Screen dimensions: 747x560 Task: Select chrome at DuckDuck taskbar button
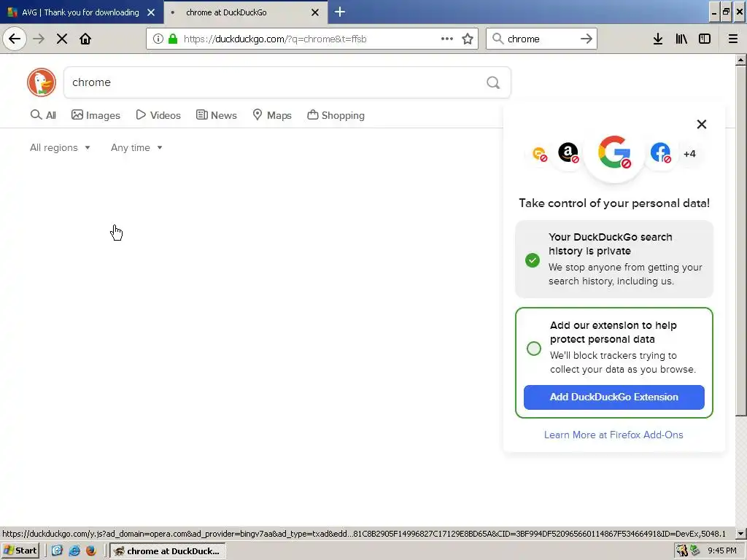point(168,551)
